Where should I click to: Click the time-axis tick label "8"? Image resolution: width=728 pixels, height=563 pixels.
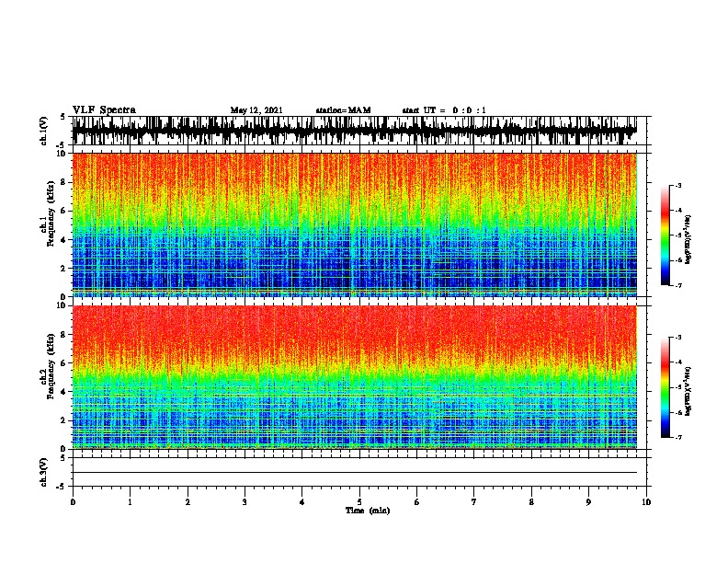(x=531, y=502)
